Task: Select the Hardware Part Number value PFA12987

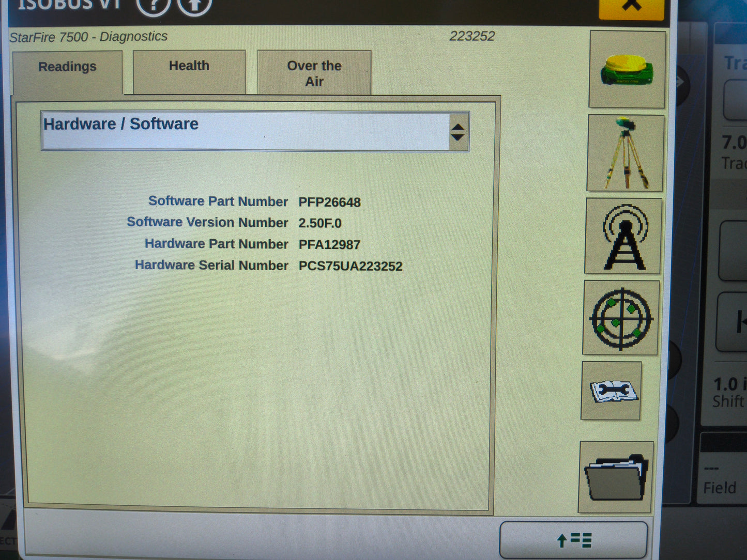Action: coord(329,244)
